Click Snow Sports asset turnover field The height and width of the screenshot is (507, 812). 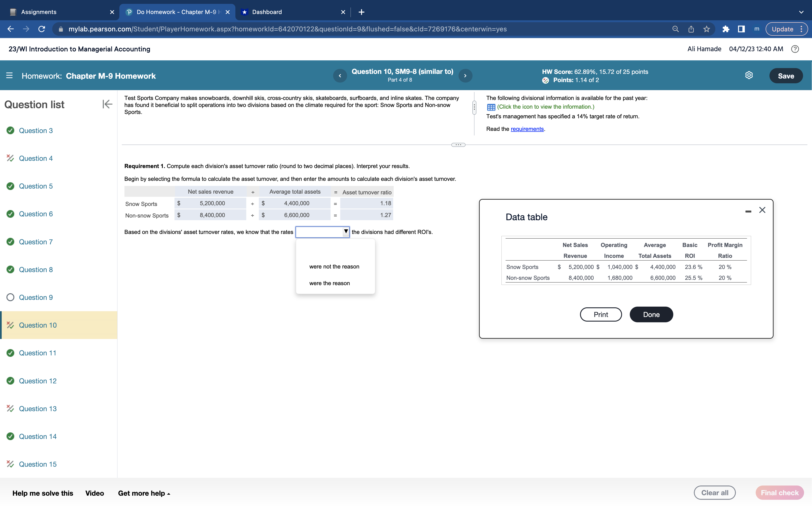pos(366,203)
